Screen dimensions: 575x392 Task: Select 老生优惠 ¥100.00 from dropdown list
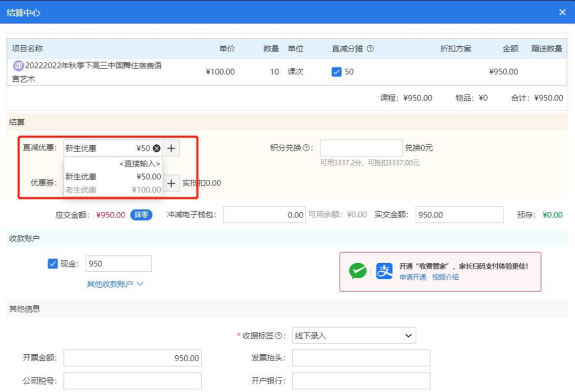pyautogui.click(x=113, y=190)
